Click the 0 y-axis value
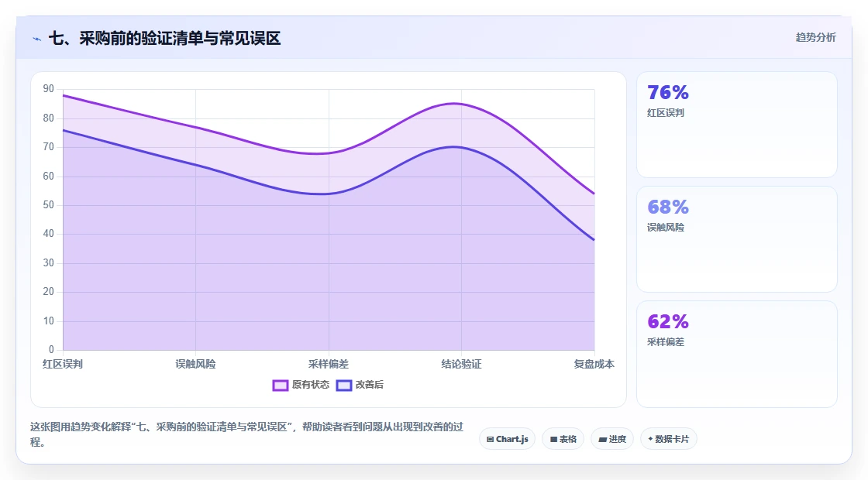Screen dimensions: 868x480 tap(51, 349)
